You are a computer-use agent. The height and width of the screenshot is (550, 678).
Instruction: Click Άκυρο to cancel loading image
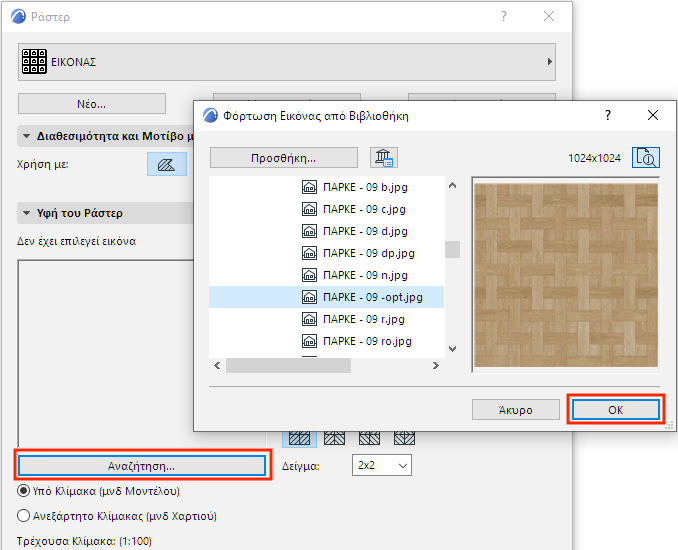point(516,409)
